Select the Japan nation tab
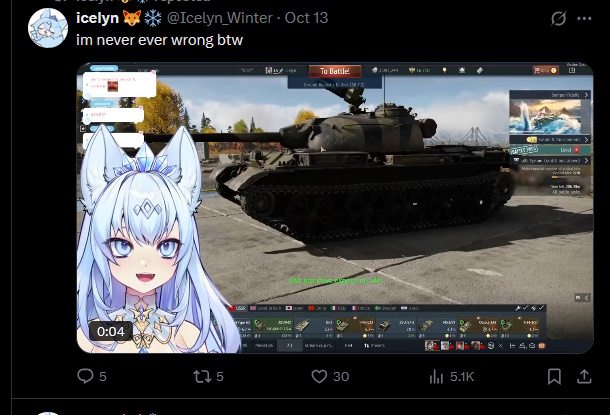The height and width of the screenshot is (415, 610). (294, 308)
